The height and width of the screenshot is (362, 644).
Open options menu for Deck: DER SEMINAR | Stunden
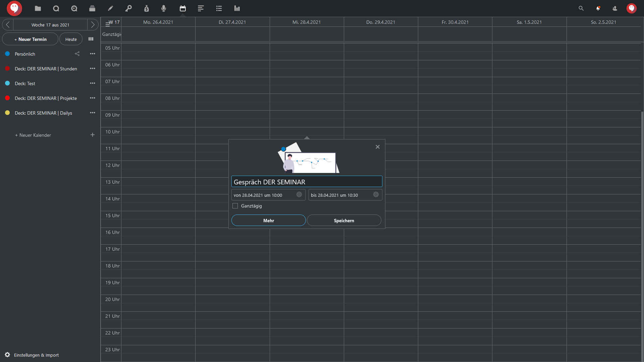coord(93,68)
